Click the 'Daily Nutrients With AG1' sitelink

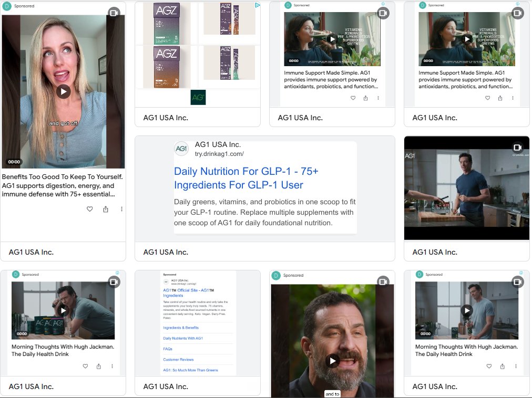183,338
